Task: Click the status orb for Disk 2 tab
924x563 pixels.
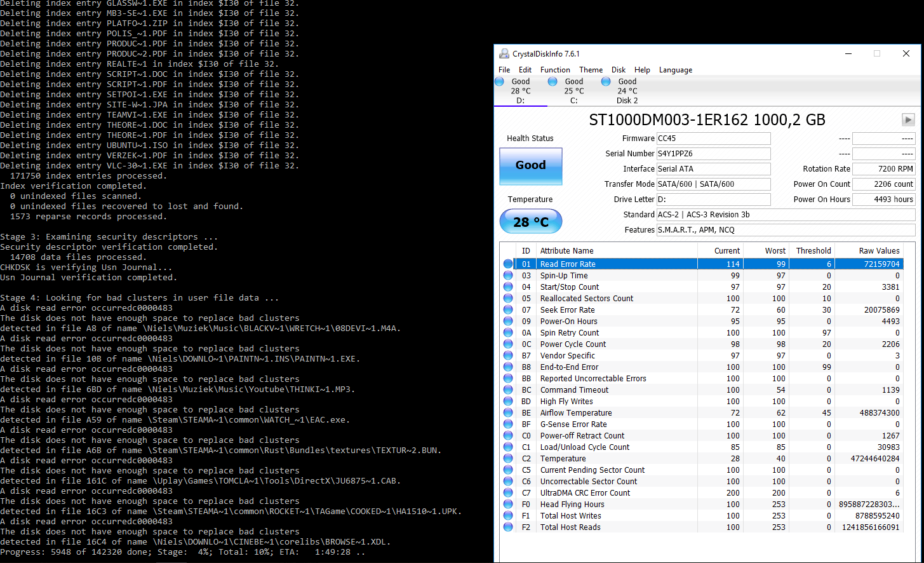Action: coord(606,81)
